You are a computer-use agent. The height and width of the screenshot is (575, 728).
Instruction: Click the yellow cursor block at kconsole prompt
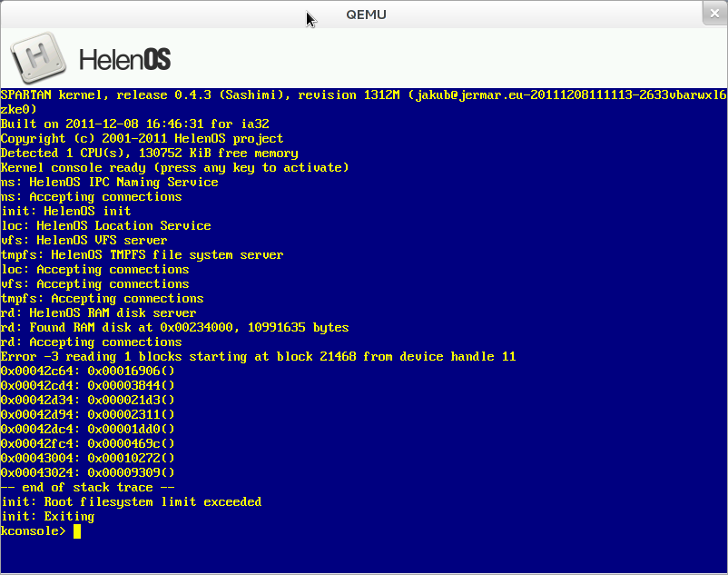click(x=77, y=531)
